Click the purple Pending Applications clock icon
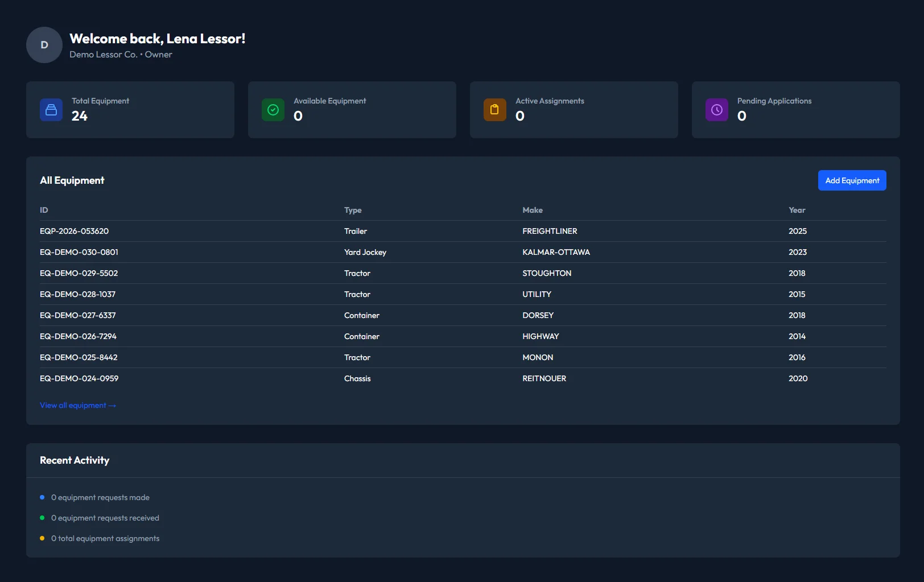This screenshot has width=924, height=582. (716, 110)
